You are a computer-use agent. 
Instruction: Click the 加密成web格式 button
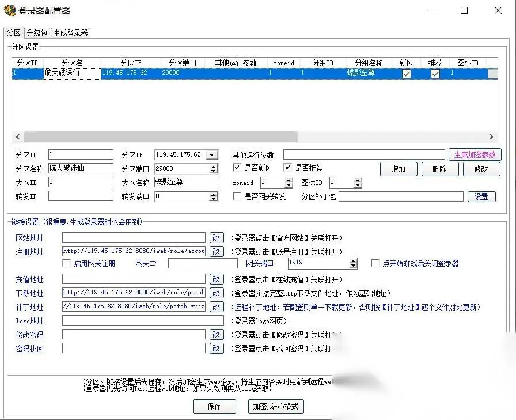click(276, 407)
